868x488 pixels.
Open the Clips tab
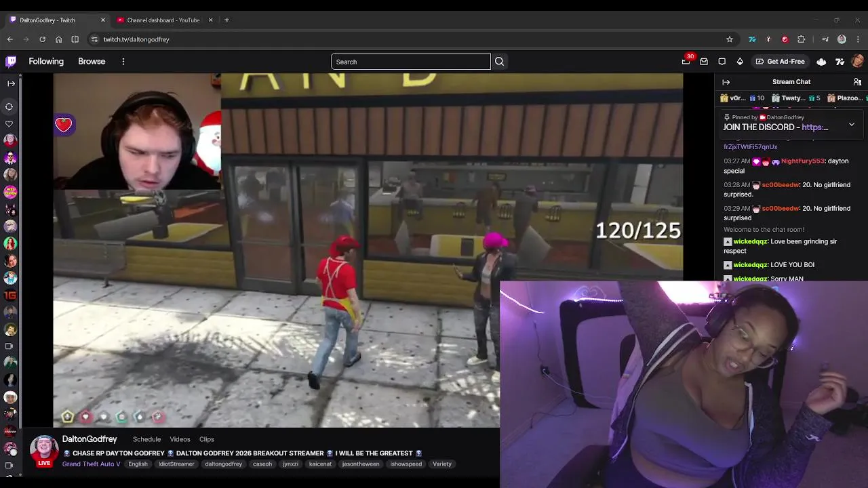[x=207, y=439]
